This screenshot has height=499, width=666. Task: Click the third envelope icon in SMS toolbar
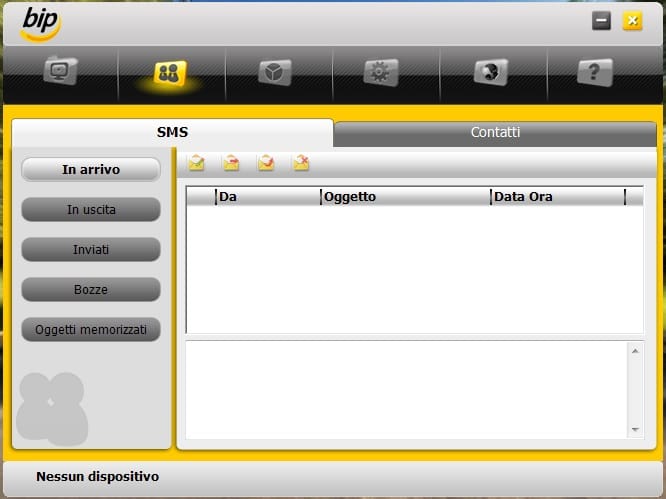[x=266, y=163]
